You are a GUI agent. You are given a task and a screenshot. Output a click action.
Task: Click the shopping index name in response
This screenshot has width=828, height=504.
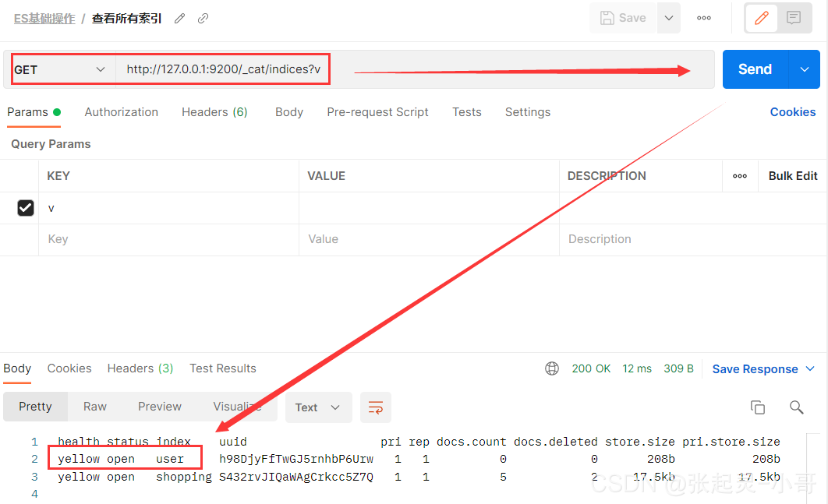[184, 477]
